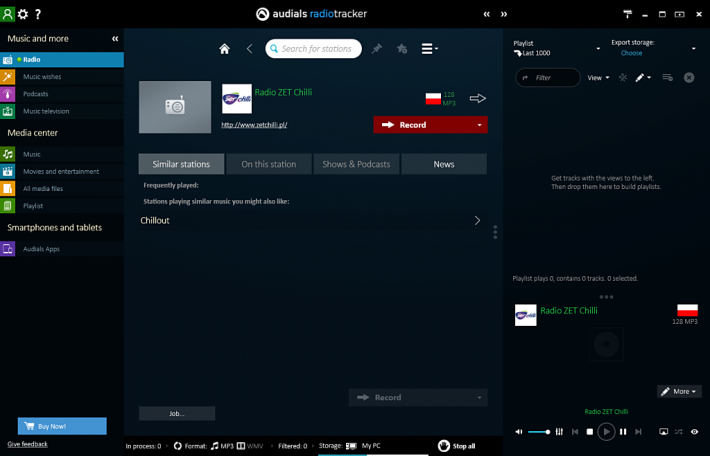Pin the current station
Viewport: 710px width, 456px height.
377,48
